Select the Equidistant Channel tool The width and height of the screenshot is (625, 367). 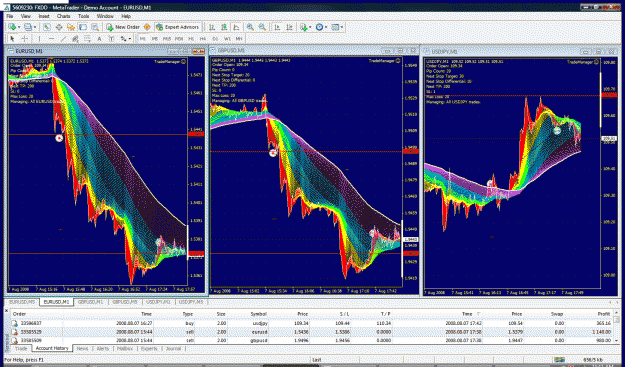click(75, 39)
